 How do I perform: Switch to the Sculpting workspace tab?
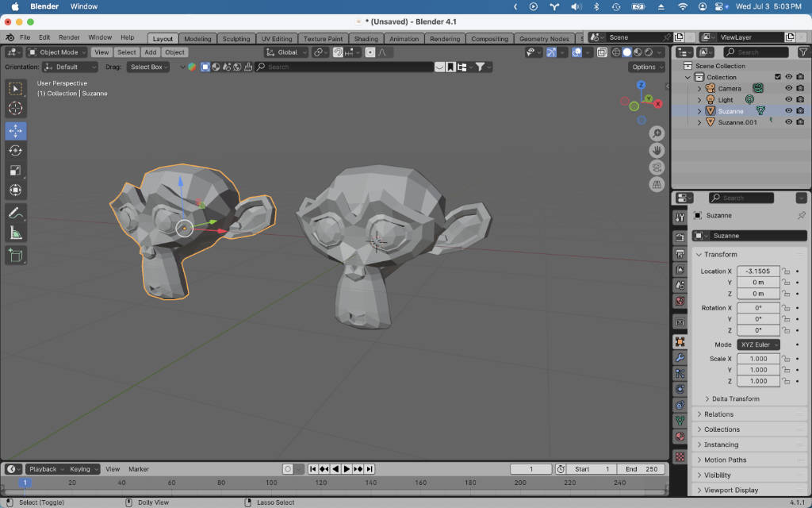point(236,39)
